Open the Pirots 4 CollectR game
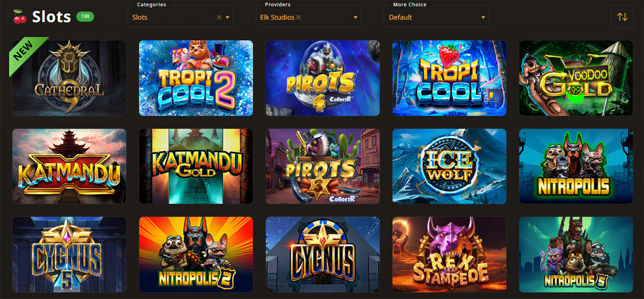644x299 pixels. [x=322, y=78]
